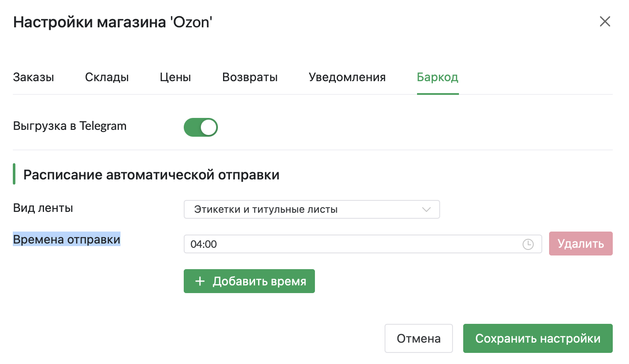The width and height of the screenshot is (629, 364).
Task: Click the 'Выгрузка в Telegram' label text
Action: click(70, 126)
